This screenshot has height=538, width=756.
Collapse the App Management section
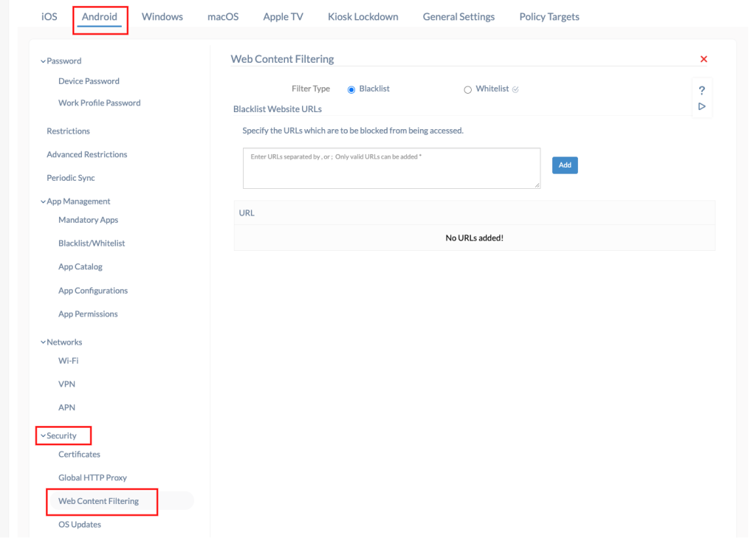coord(43,201)
